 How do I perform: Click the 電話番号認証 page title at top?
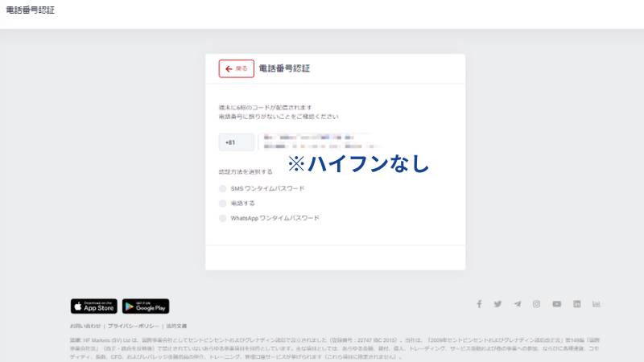[31, 12]
